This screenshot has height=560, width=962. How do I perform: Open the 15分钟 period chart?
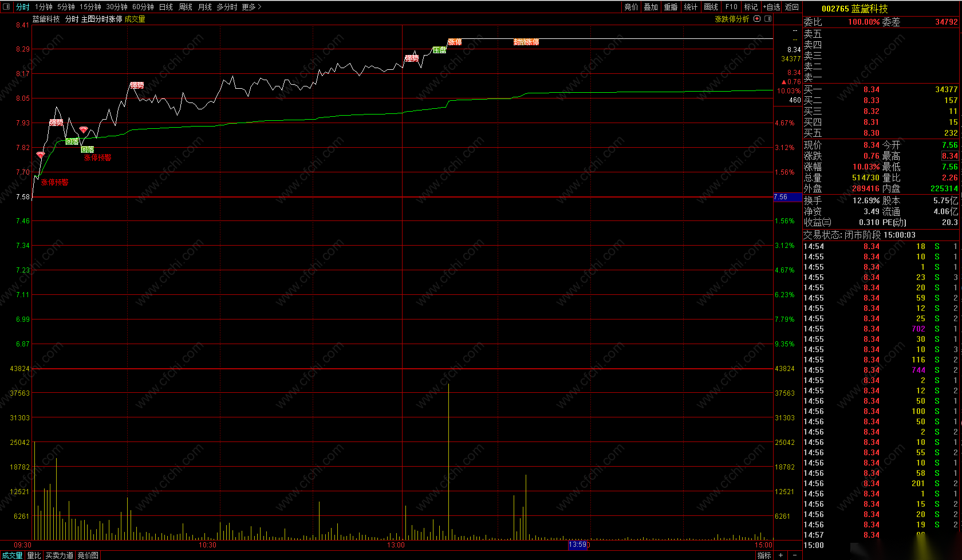(x=90, y=7)
